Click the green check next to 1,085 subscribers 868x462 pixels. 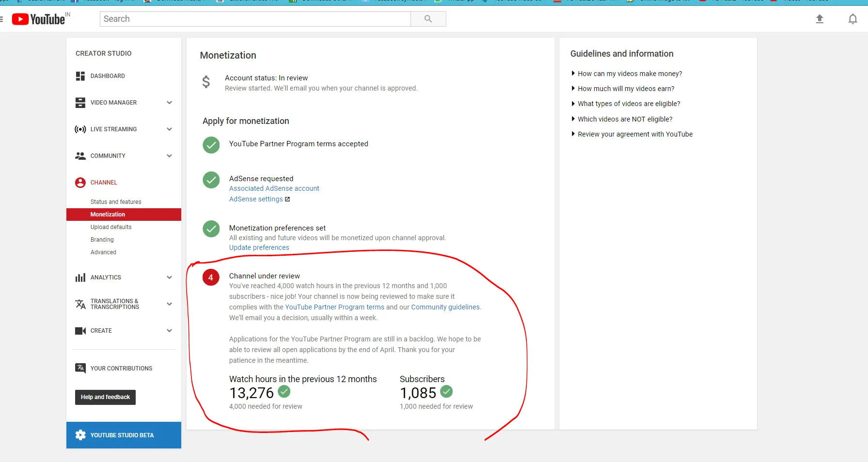[446, 391]
